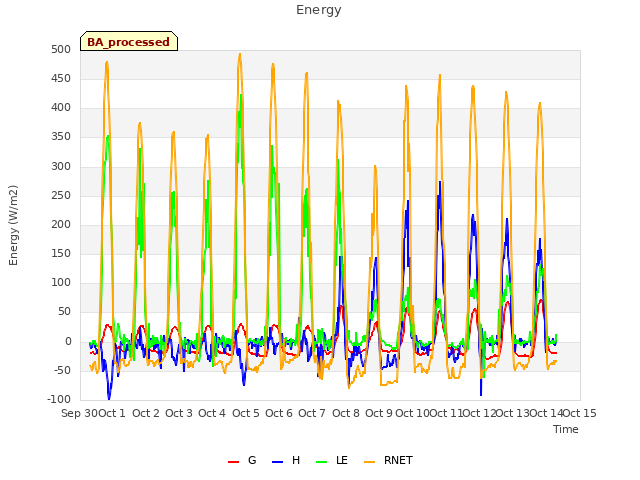Image resolution: width=640 pixels, height=480 pixels.
Task: Click the Energy (W/m2) axis label
Action: point(13,225)
